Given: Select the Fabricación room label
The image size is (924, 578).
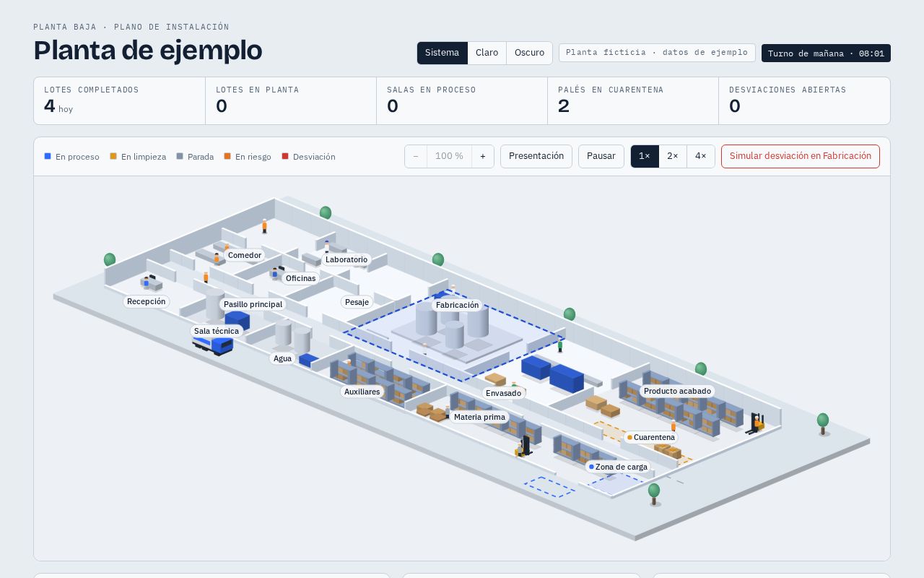Looking at the screenshot, I should coord(458,305).
